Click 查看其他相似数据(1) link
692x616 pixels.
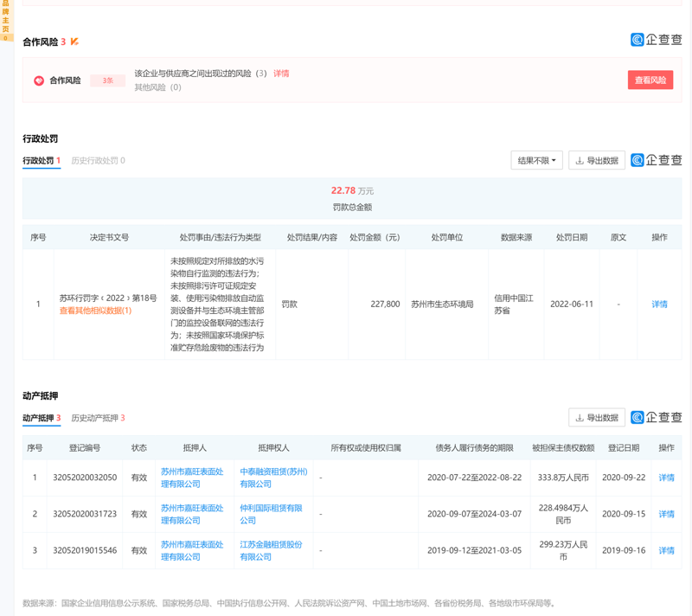(x=95, y=311)
